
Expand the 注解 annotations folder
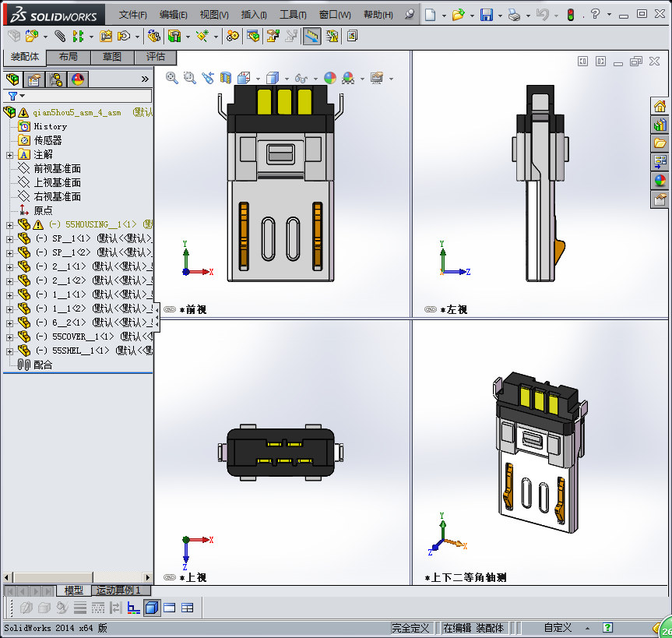tap(9, 155)
